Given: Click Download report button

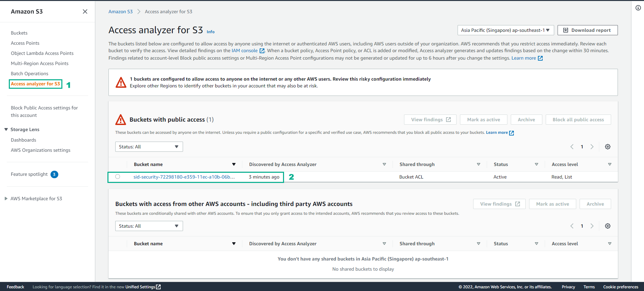Looking at the screenshot, I should (x=587, y=30).
